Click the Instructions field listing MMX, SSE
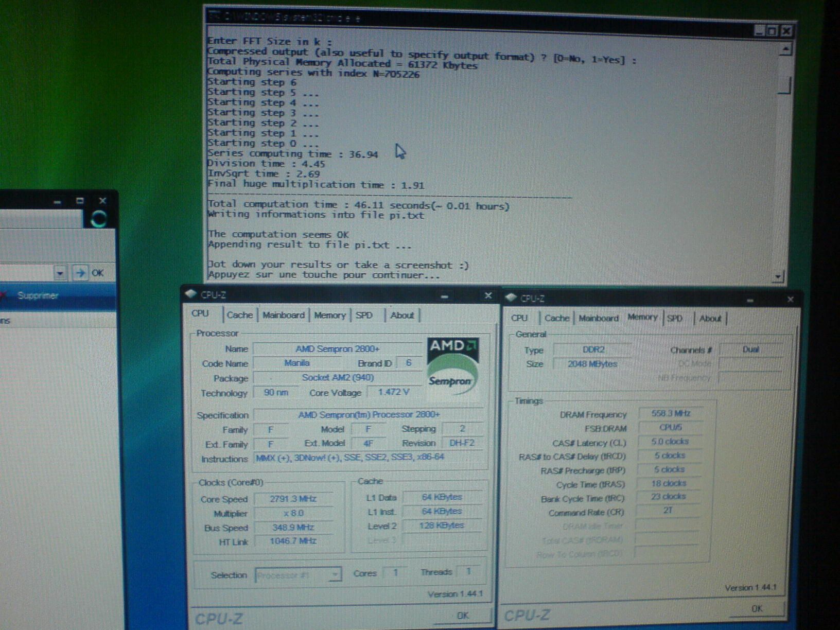 [x=369, y=457]
